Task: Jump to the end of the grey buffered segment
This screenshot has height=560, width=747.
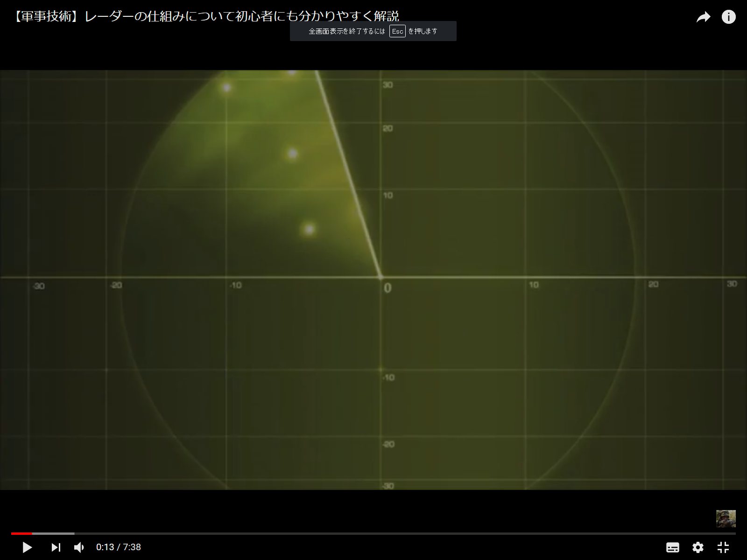Action: coord(73,533)
